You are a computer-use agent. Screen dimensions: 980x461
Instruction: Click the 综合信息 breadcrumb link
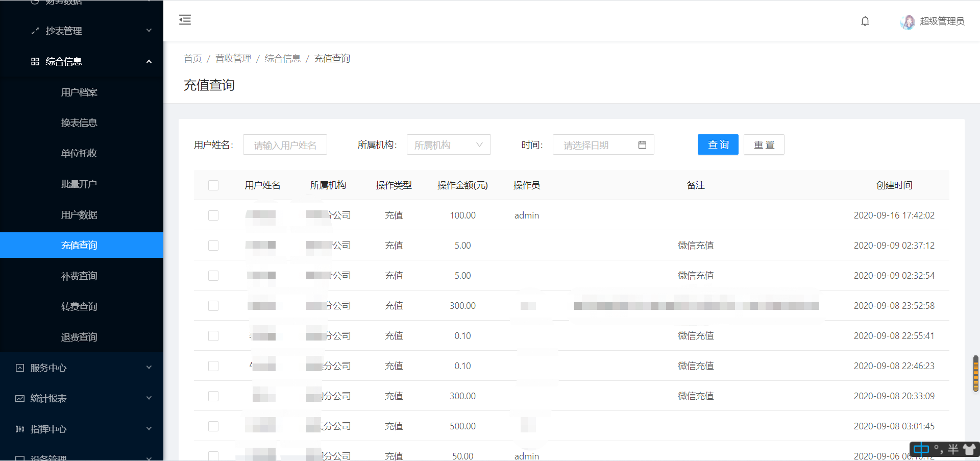(283, 59)
